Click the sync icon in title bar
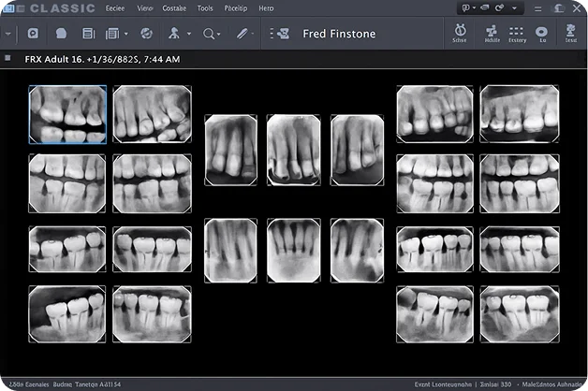Image resolution: width=588 pixels, height=391 pixels. (x=499, y=7)
